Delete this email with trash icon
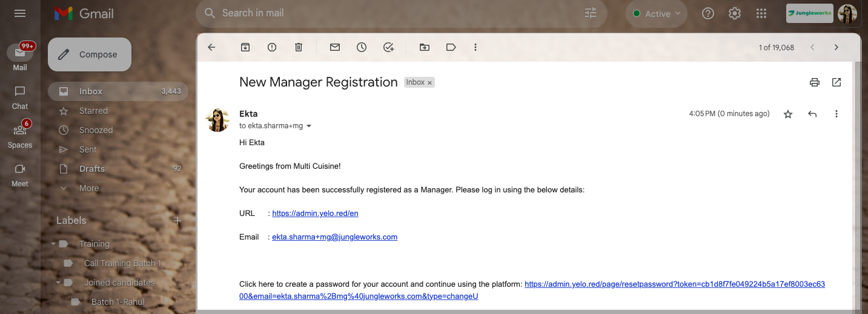Viewport: 868px width, 314px height. [x=299, y=47]
